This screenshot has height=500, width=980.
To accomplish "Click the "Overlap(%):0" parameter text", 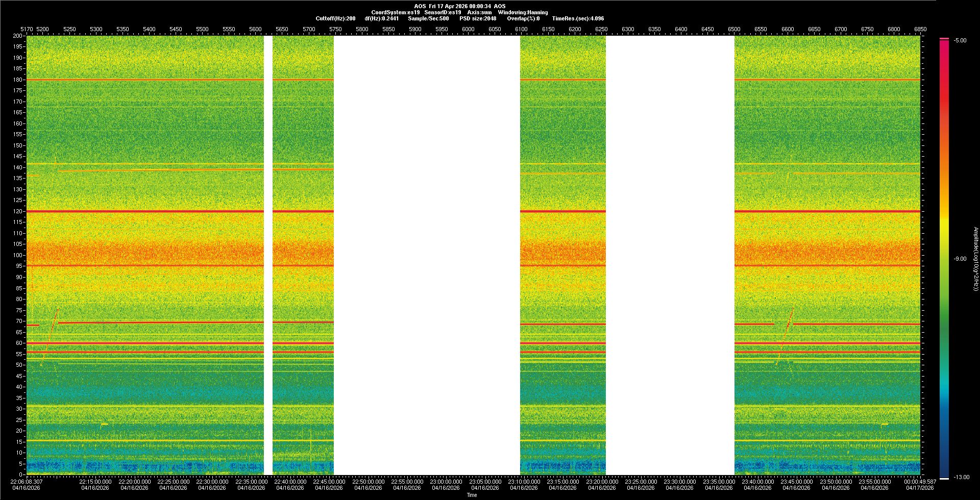I will [x=524, y=18].
